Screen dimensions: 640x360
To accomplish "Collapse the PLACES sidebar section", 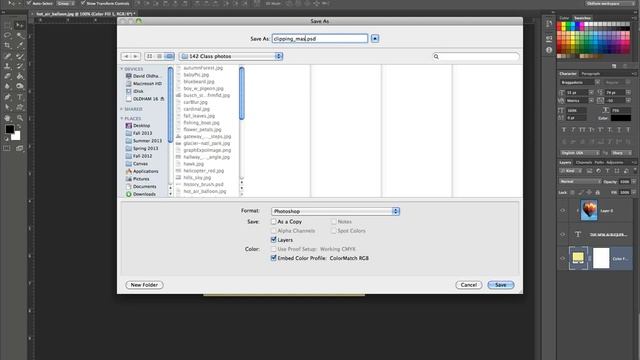I will (122, 118).
